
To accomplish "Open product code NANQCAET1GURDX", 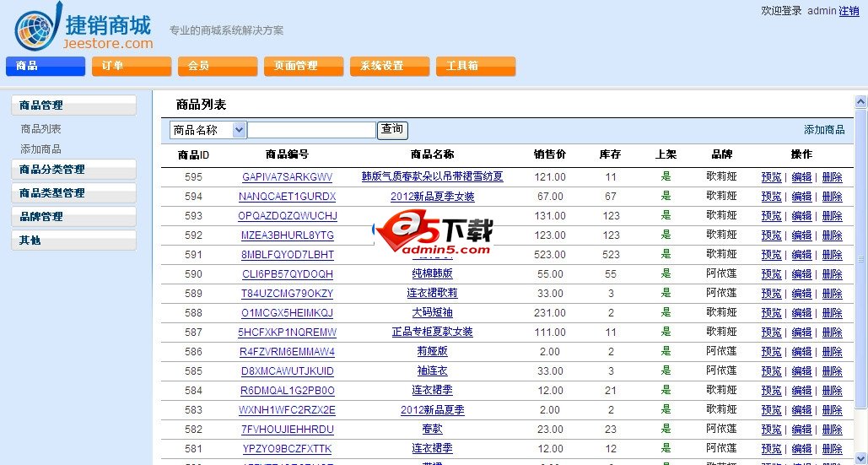I will point(288,197).
